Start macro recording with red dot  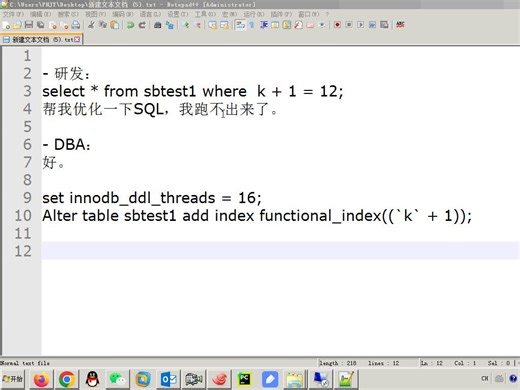pyautogui.click(x=337, y=25)
